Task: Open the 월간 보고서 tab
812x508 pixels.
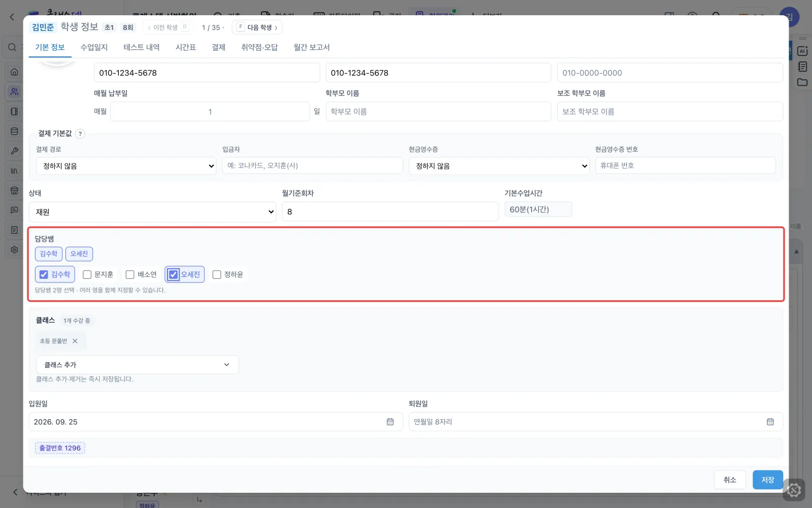Action: point(312,47)
